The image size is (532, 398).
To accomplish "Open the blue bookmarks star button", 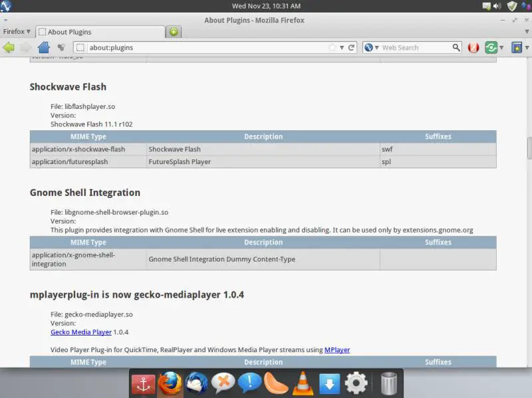I will tap(517, 47).
